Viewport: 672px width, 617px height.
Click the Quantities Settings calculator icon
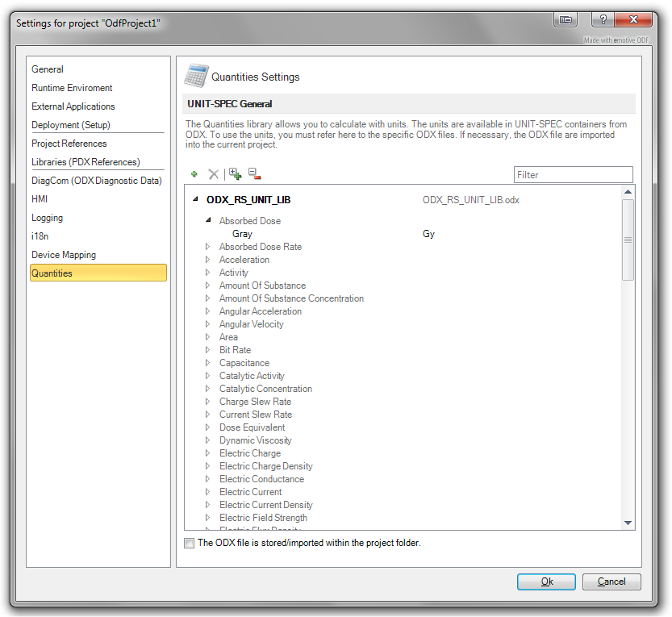[196, 76]
